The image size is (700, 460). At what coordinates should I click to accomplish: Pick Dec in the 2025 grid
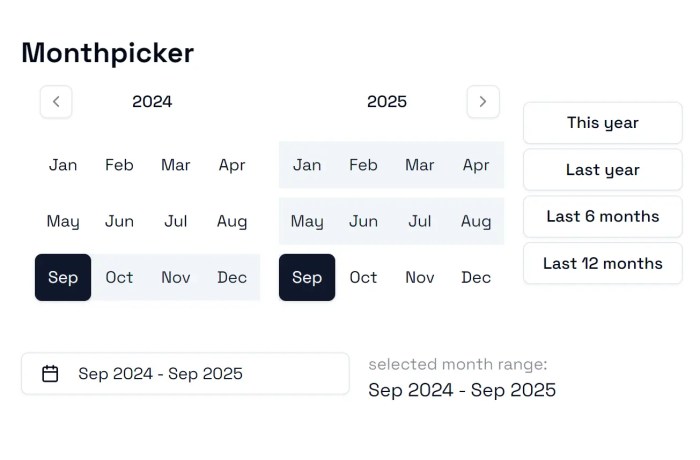[x=476, y=277]
